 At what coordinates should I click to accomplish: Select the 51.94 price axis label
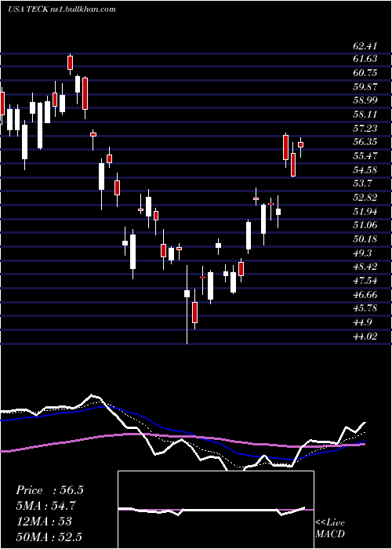point(365,211)
